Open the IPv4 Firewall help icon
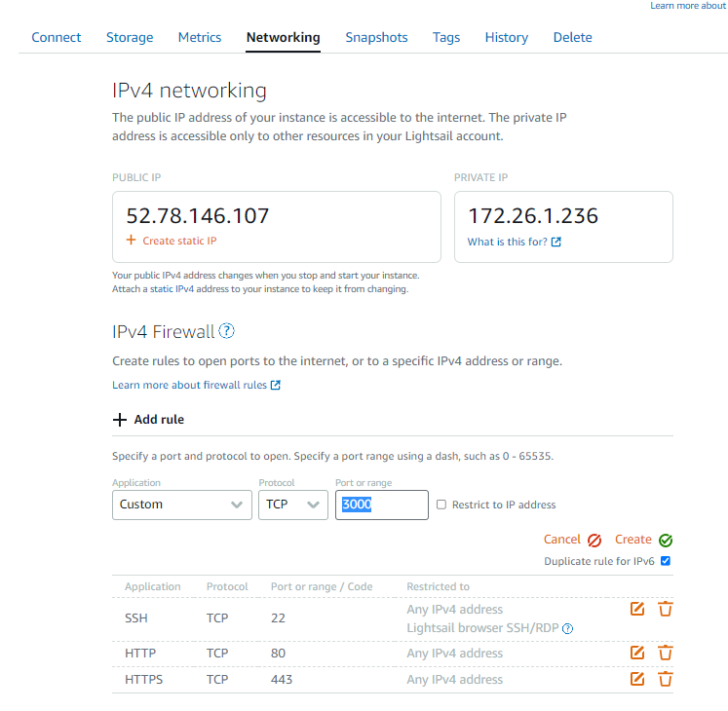 [227, 331]
